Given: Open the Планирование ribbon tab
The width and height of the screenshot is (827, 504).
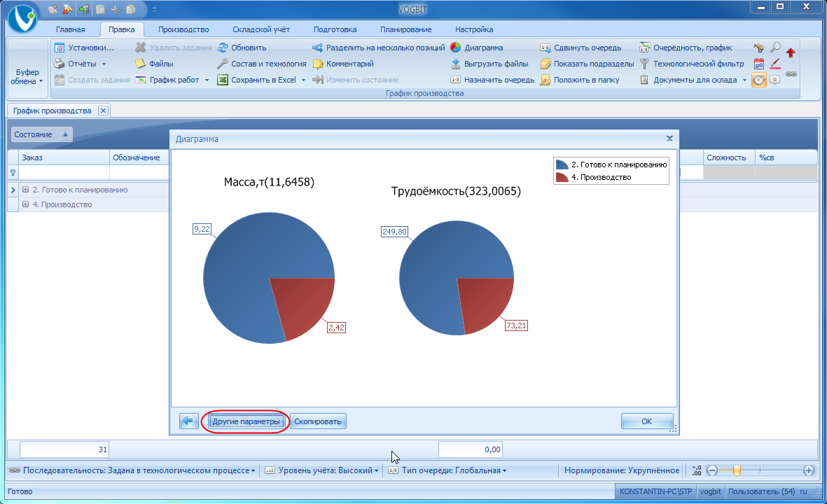Looking at the screenshot, I should [x=405, y=29].
